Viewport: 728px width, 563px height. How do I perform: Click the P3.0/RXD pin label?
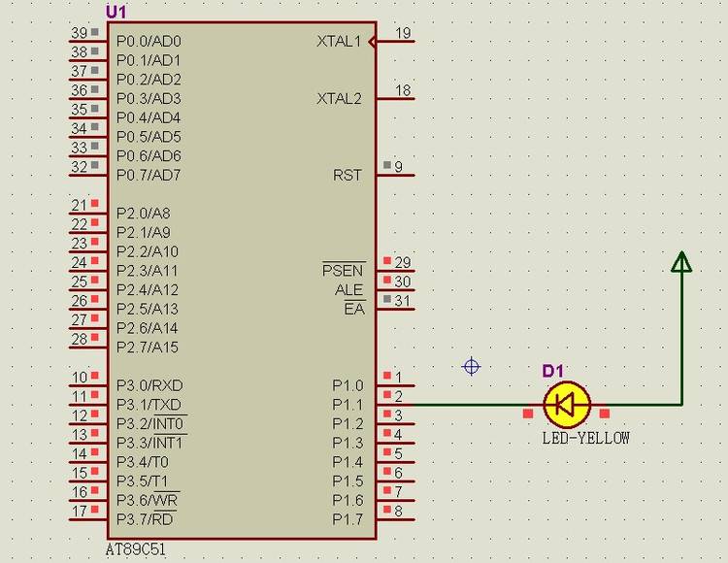pos(150,385)
